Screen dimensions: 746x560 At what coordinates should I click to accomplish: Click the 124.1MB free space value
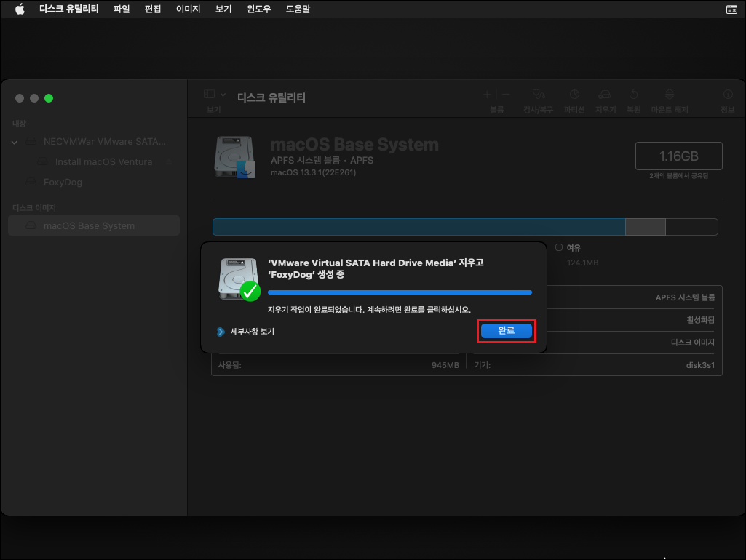click(582, 263)
